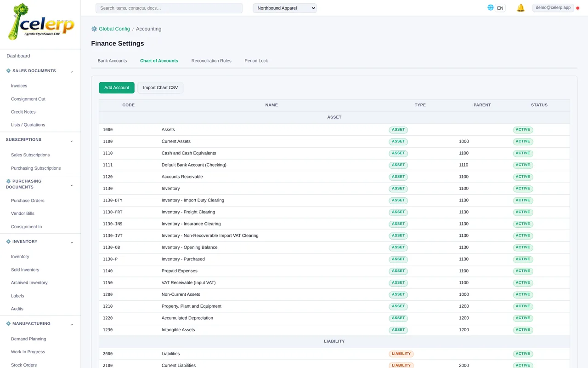Collapse the Purchasing Documents section
The image size is (588, 368).
[72, 185]
